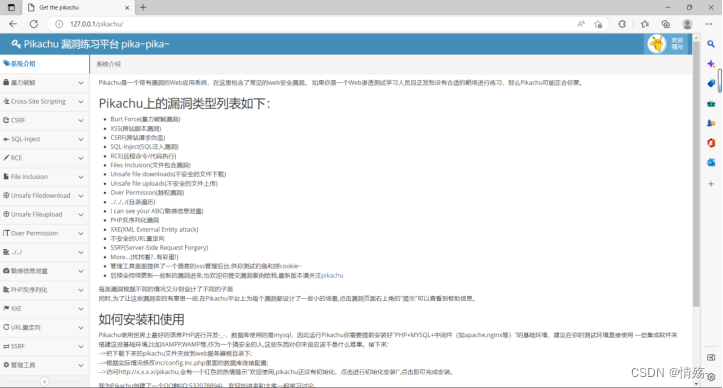Expand the Over Permission menu

click(44, 233)
